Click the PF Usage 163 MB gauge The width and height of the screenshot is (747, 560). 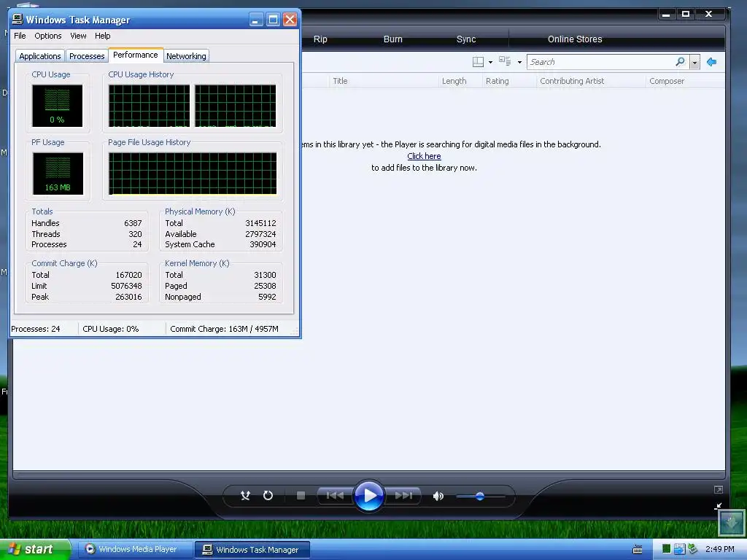click(58, 174)
